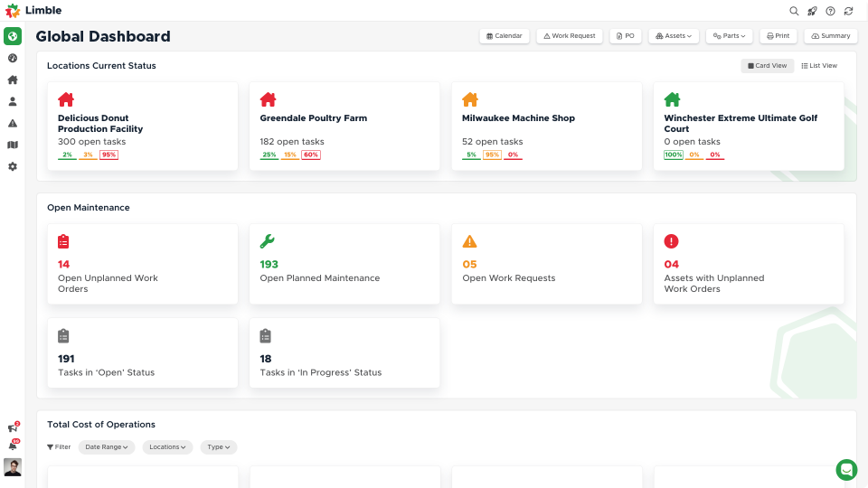
Task: Open the Locations filter dropdown
Action: (167, 447)
